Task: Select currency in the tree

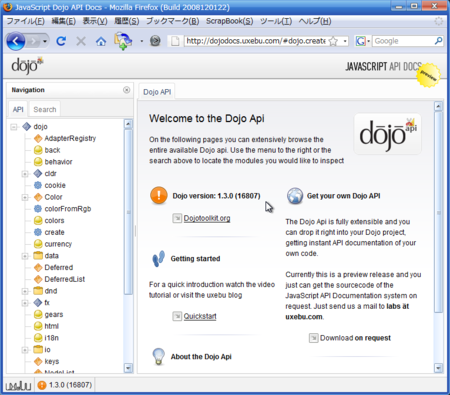Action: (x=58, y=244)
